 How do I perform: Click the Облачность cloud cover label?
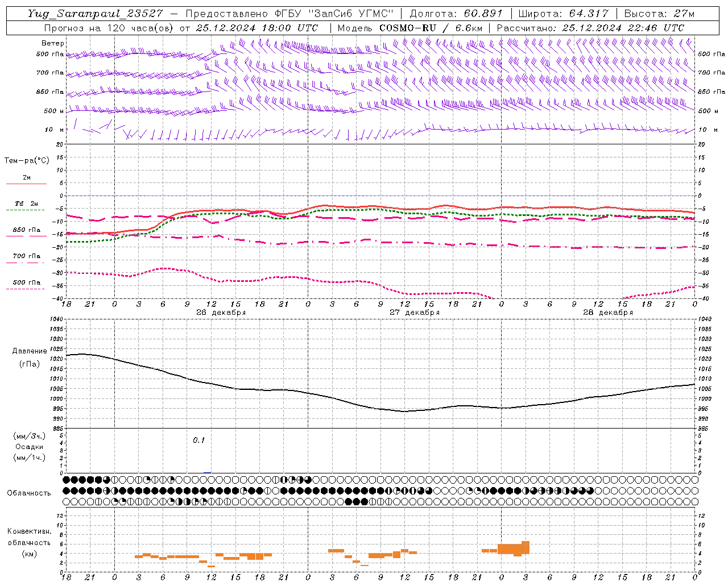(x=29, y=493)
